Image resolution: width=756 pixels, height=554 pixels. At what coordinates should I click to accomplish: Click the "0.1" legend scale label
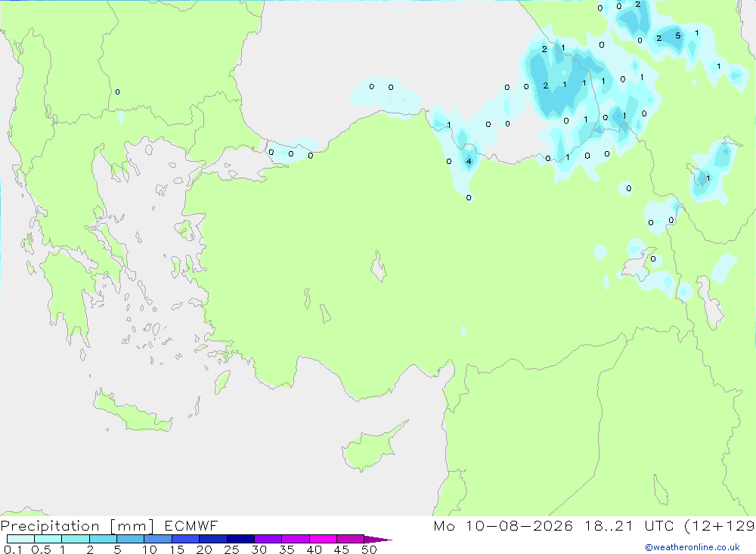(x=13, y=549)
